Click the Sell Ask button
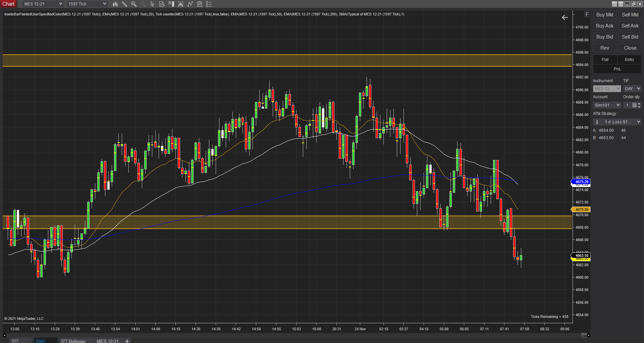 pyautogui.click(x=630, y=26)
